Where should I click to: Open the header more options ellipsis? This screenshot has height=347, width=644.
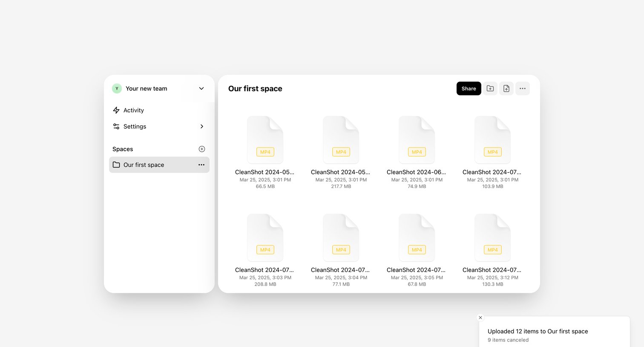point(523,89)
